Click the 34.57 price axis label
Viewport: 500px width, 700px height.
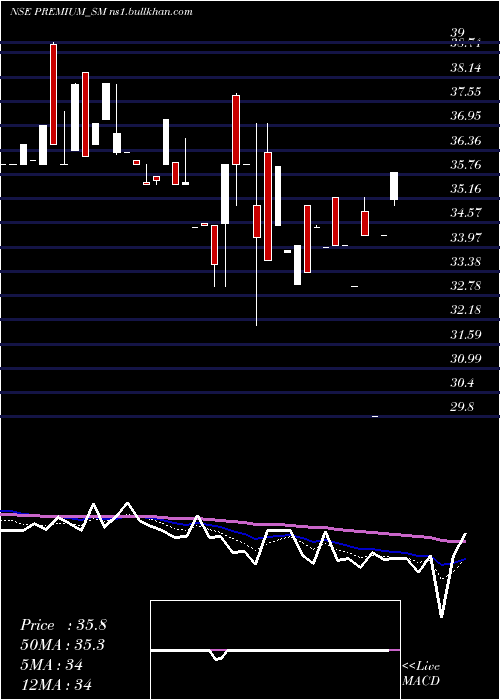[x=466, y=213]
